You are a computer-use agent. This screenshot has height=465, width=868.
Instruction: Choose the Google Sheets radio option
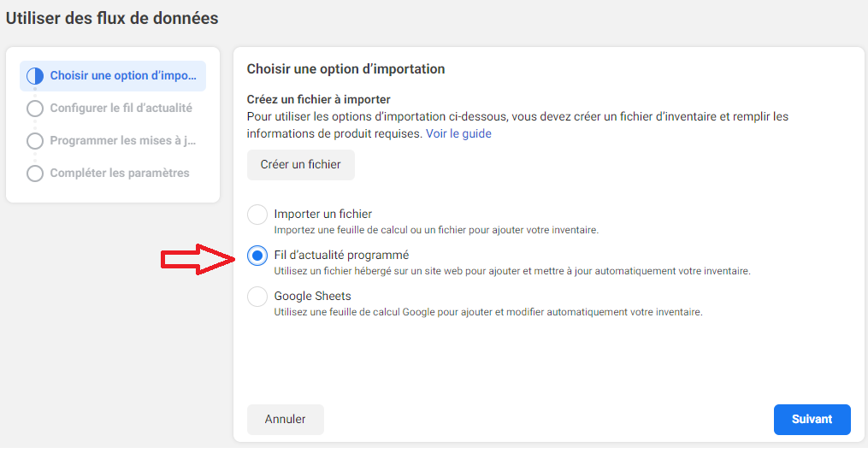(x=257, y=296)
